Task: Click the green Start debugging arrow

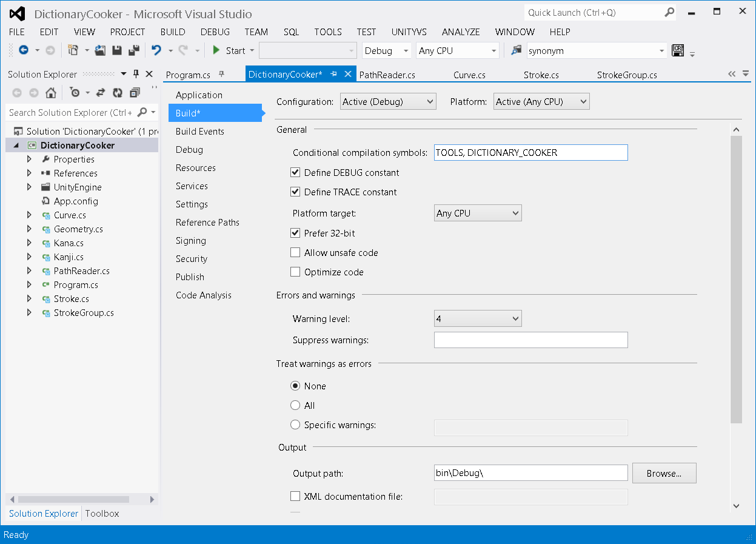Action: coord(216,50)
